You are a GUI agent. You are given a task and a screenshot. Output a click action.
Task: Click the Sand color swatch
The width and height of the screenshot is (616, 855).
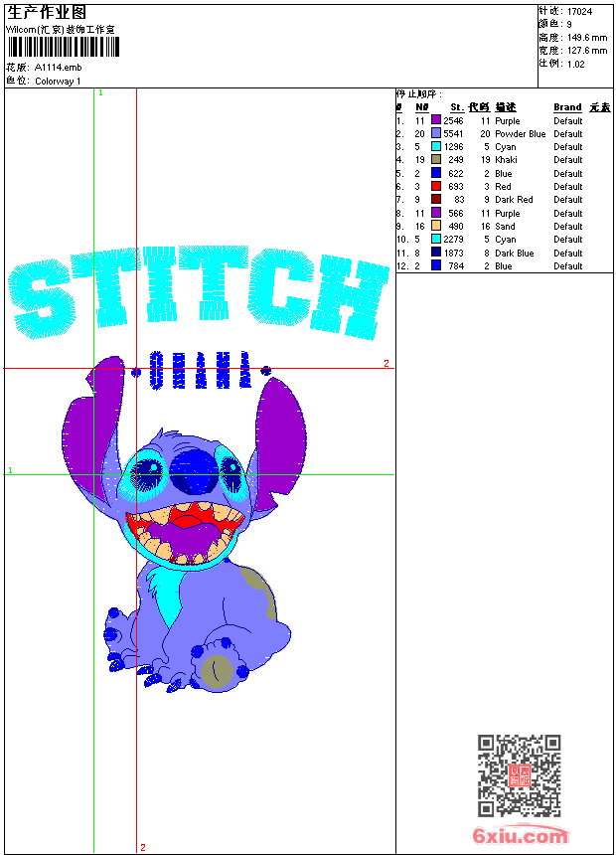436,226
